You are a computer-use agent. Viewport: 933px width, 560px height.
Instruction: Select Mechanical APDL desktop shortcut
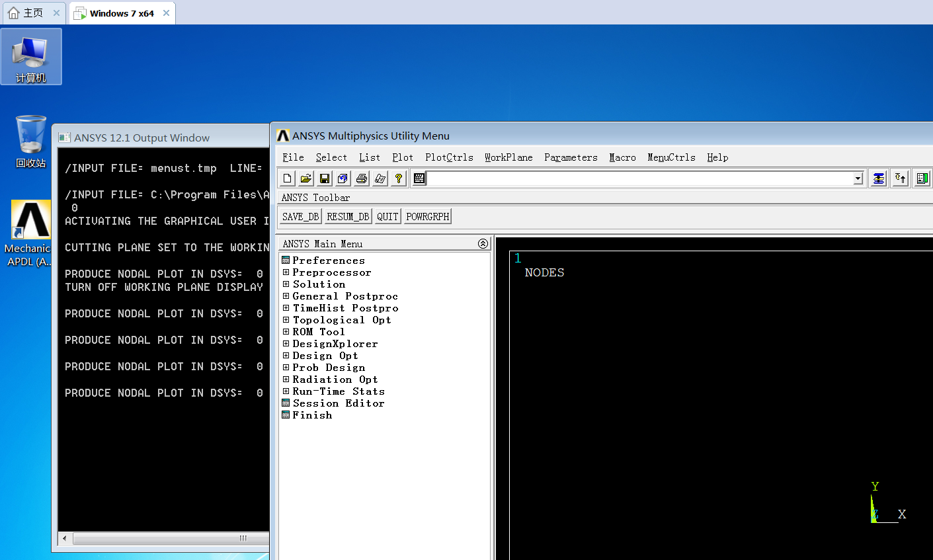pos(28,233)
